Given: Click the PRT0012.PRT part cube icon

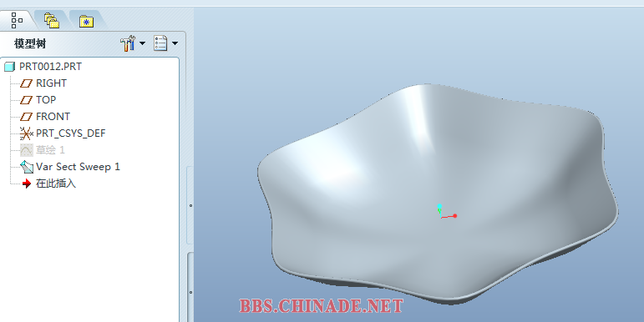Looking at the screenshot, I should [x=10, y=67].
